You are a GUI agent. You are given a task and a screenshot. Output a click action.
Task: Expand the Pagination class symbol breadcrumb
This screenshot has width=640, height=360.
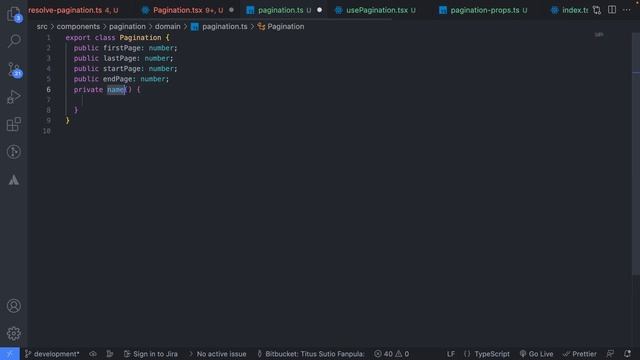(281, 27)
